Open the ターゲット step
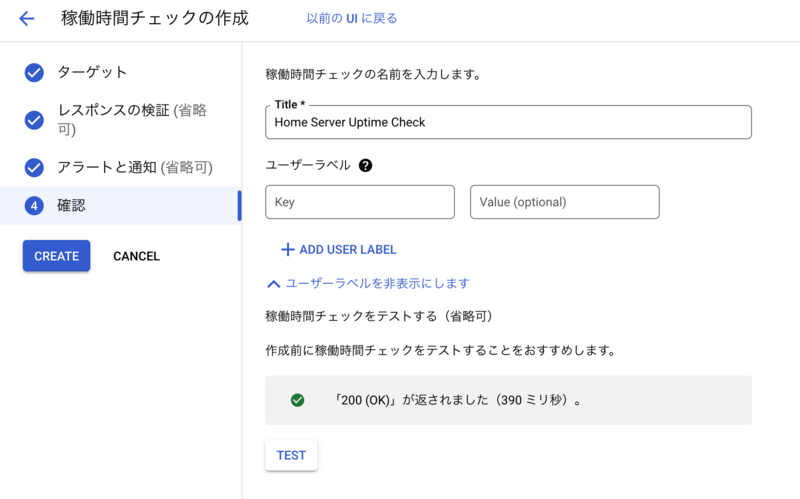Image resolution: width=800 pixels, height=499 pixels. [92, 72]
